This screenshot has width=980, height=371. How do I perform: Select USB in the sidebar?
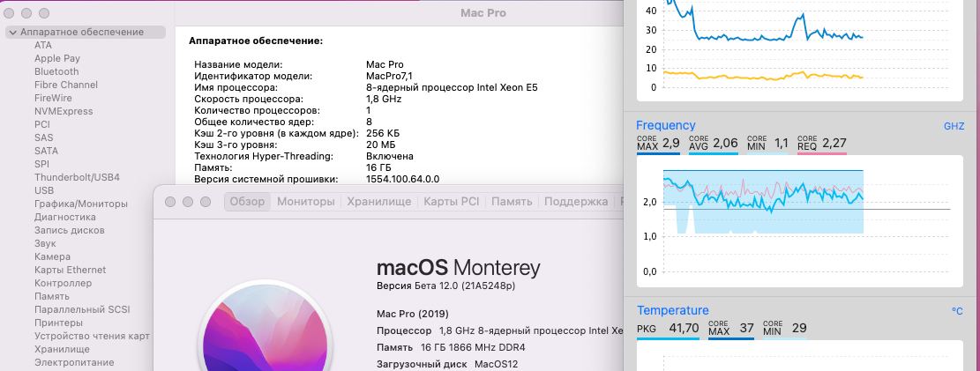coord(44,189)
